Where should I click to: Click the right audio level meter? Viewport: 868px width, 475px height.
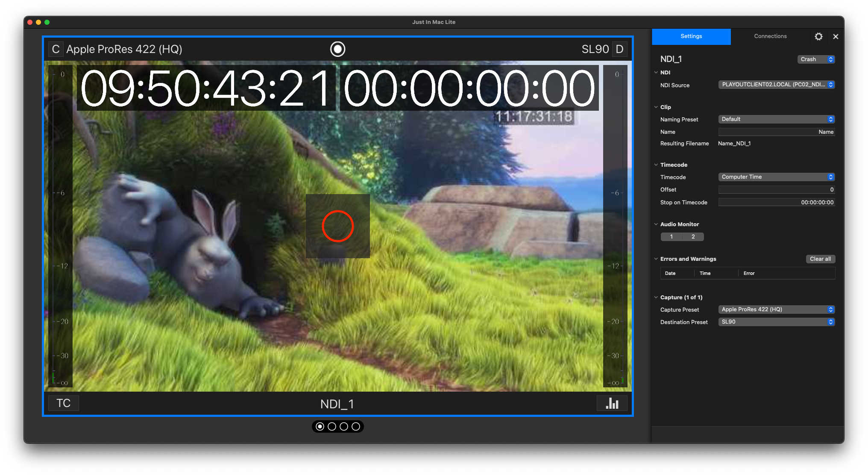coord(615,226)
